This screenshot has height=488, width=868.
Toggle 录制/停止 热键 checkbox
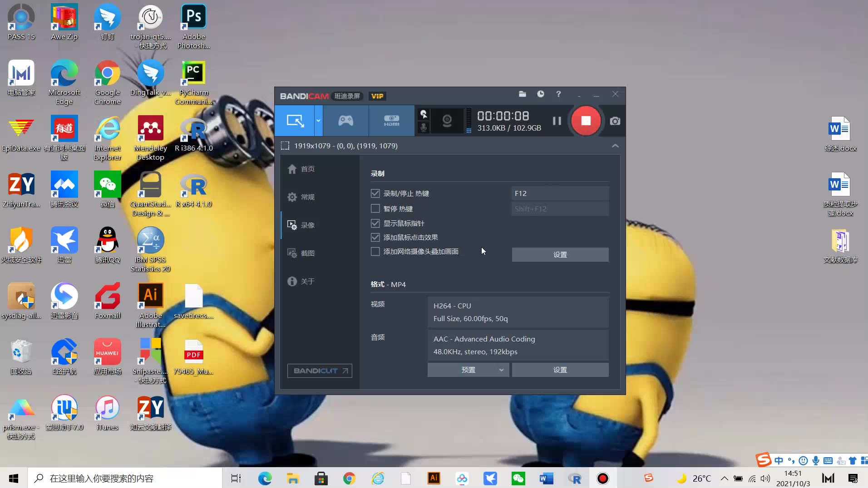point(375,193)
